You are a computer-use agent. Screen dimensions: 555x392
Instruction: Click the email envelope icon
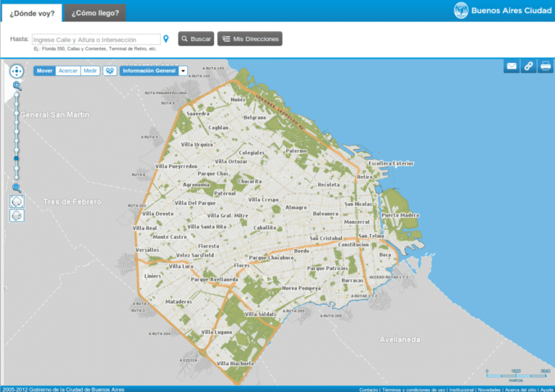click(x=512, y=66)
